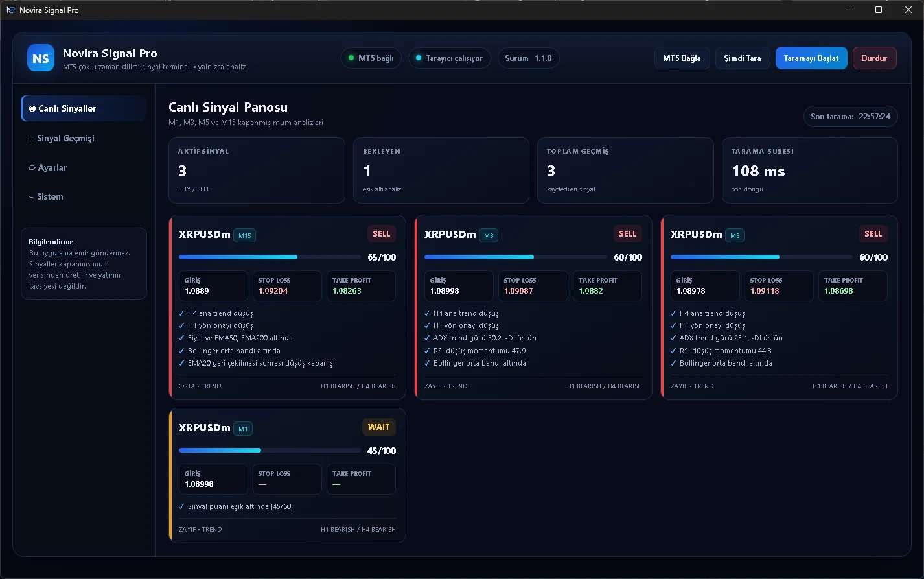Viewport: 924px width, 579px height.
Task: Click the Sürüm 1.1.0 version pill
Action: (x=528, y=58)
